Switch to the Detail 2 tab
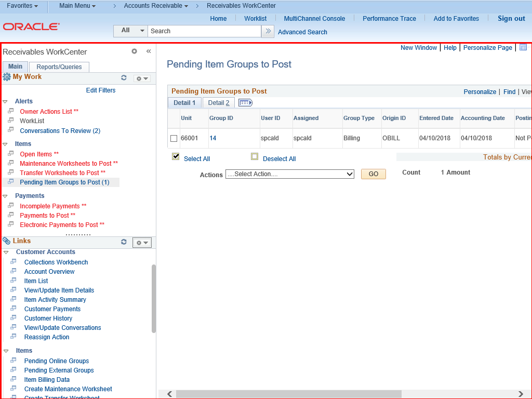 coord(219,103)
